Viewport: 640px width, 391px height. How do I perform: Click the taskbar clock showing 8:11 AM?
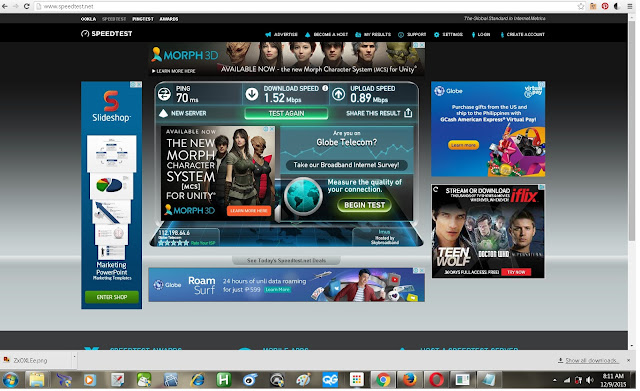point(613,380)
